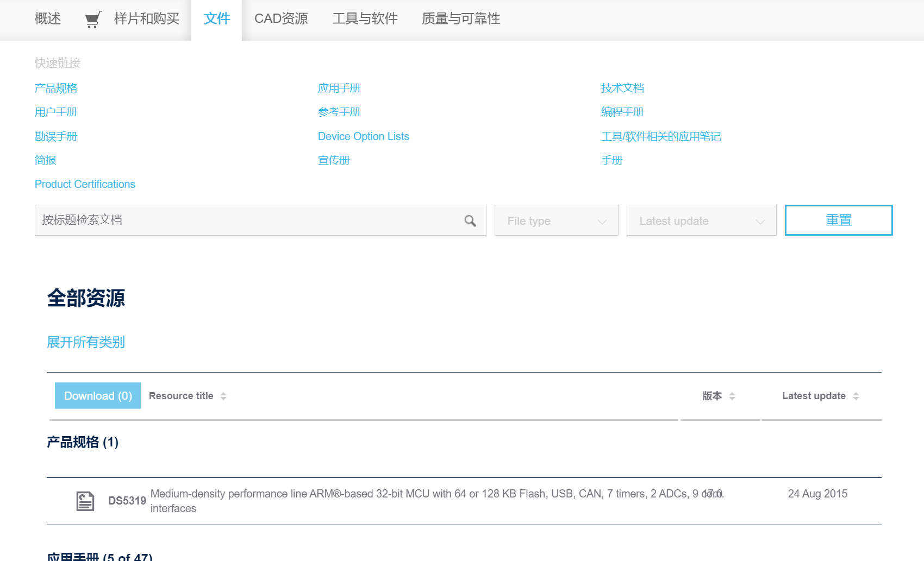Sort by Latest update column arrows
The image size is (924, 561).
pos(856,396)
